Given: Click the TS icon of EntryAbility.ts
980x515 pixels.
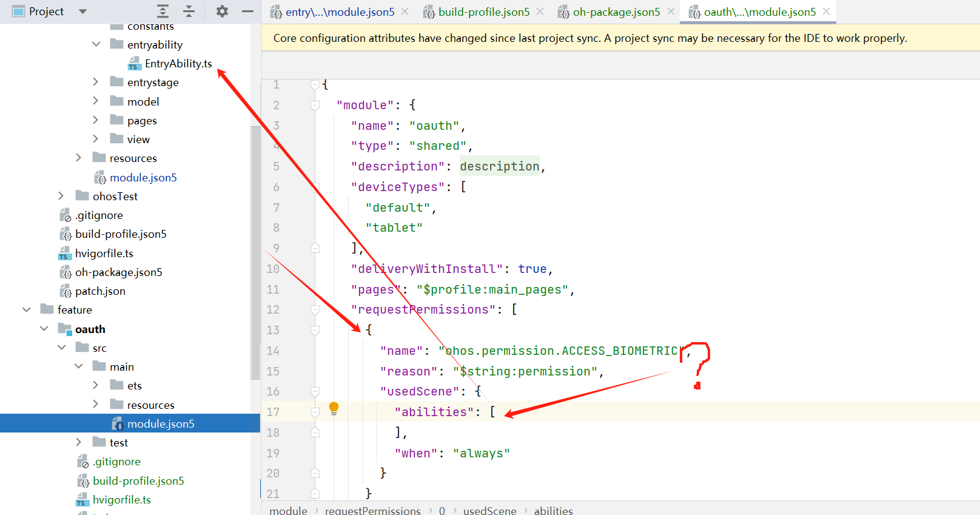Looking at the screenshot, I should coord(135,64).
